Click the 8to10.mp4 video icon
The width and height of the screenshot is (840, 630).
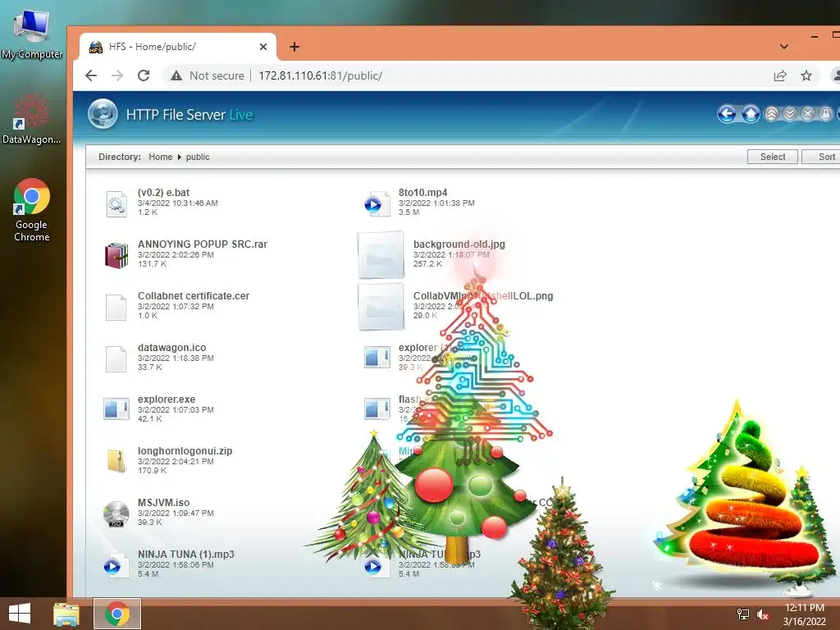click(x=377, y=203)
